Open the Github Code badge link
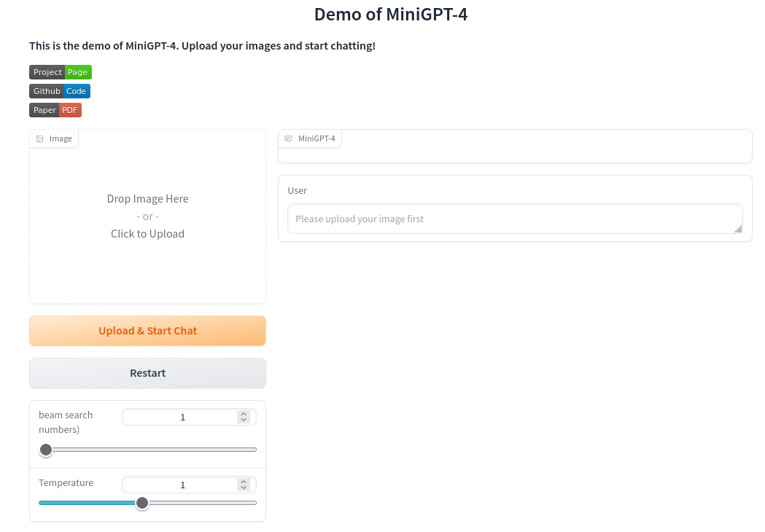 click(x=60, y=91)
